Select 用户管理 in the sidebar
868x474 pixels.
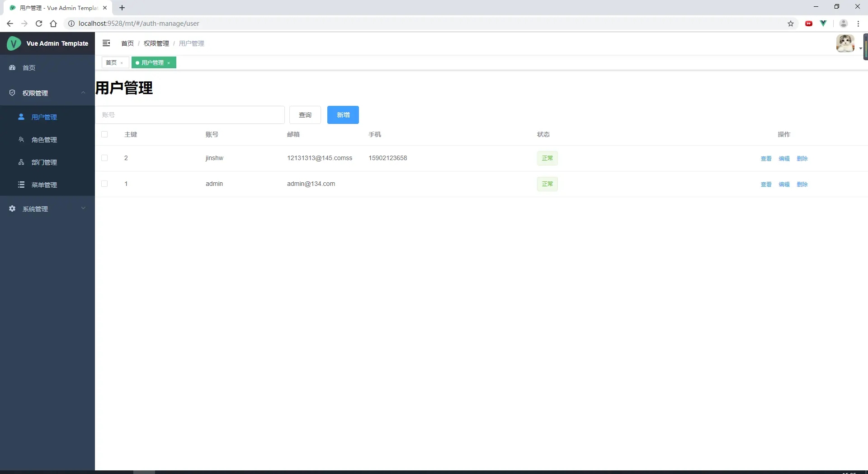coord(47,117)
